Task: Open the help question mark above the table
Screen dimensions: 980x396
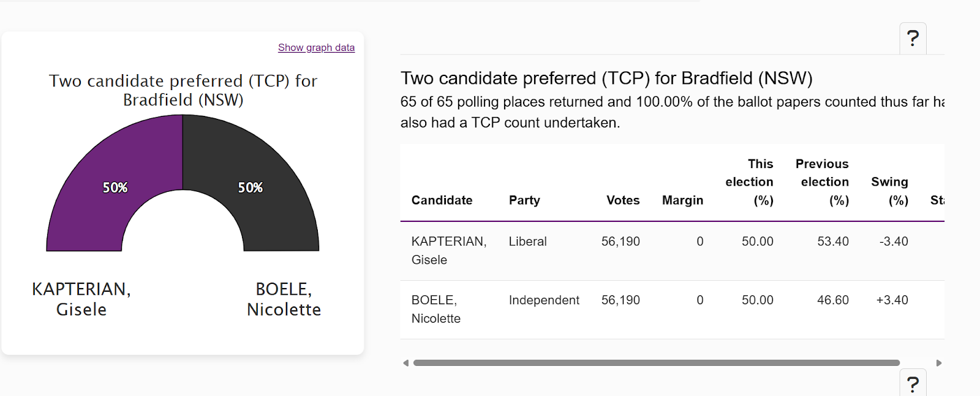Action: click(x=913, y=39)
